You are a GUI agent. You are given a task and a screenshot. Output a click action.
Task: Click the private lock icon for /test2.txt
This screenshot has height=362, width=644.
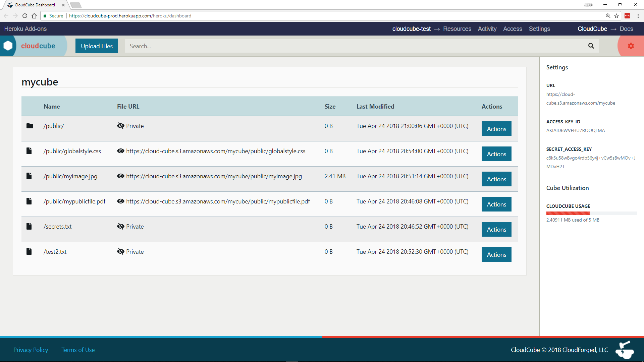(x=120, y=251)
